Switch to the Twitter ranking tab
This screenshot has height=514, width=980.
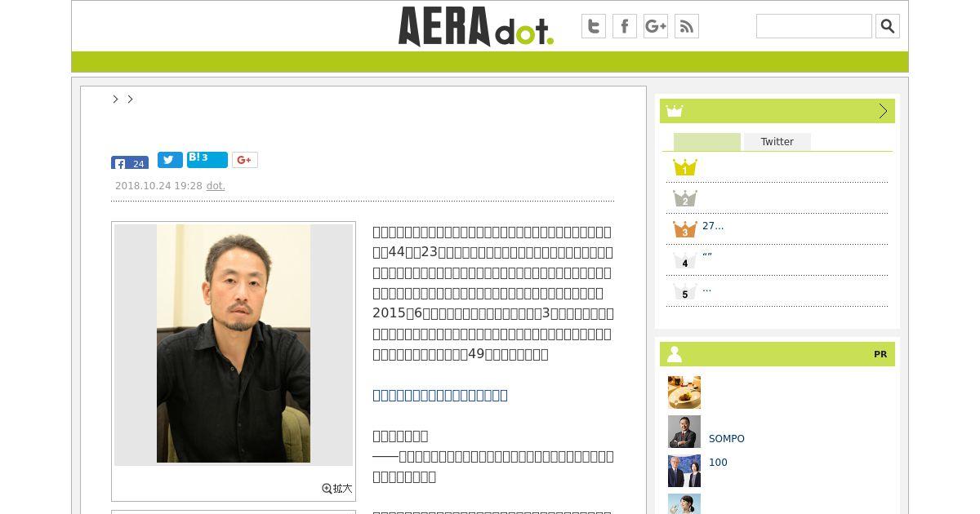[777, 142]
